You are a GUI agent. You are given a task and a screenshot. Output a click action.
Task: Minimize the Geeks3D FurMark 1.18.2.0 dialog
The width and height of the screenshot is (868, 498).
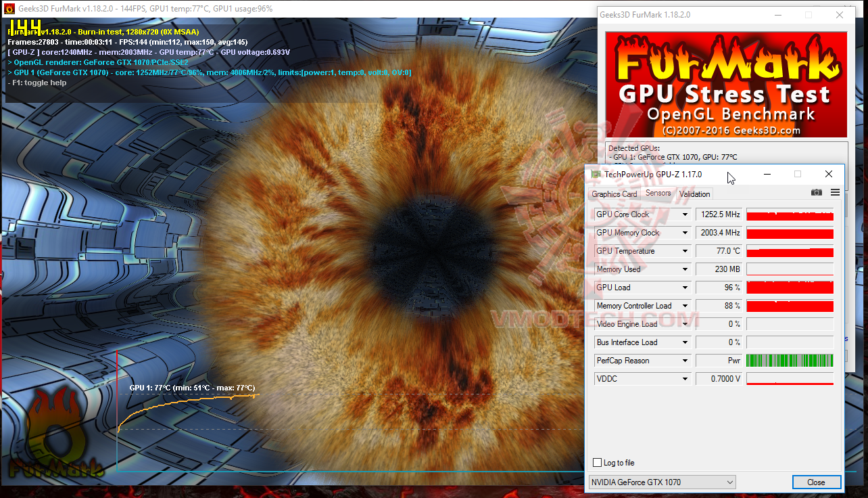[777, 15]
